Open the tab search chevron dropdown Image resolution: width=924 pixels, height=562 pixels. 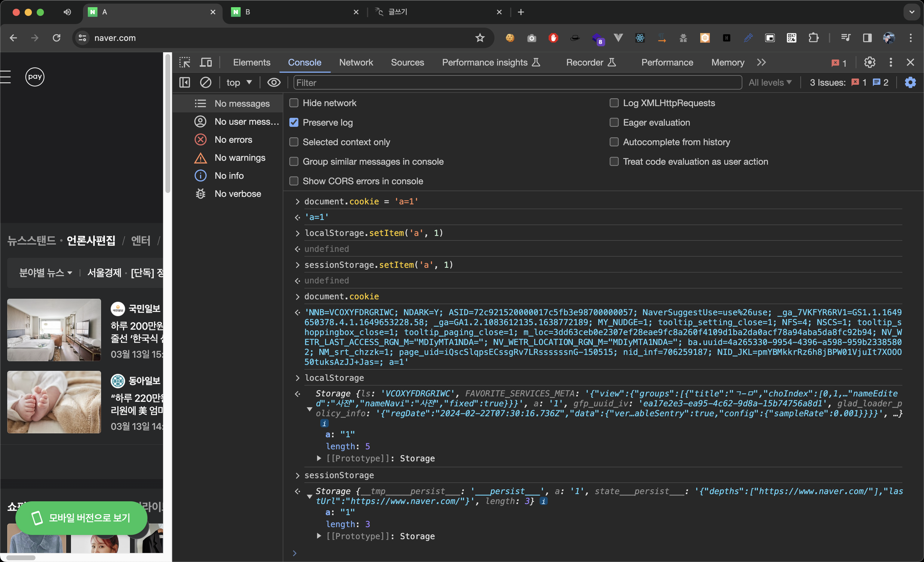[x=912, y=12]
